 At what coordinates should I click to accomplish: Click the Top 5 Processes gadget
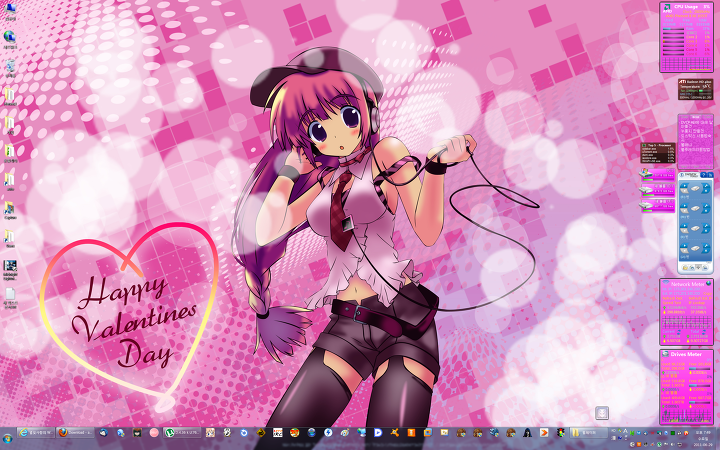click(x=658, y=153)
